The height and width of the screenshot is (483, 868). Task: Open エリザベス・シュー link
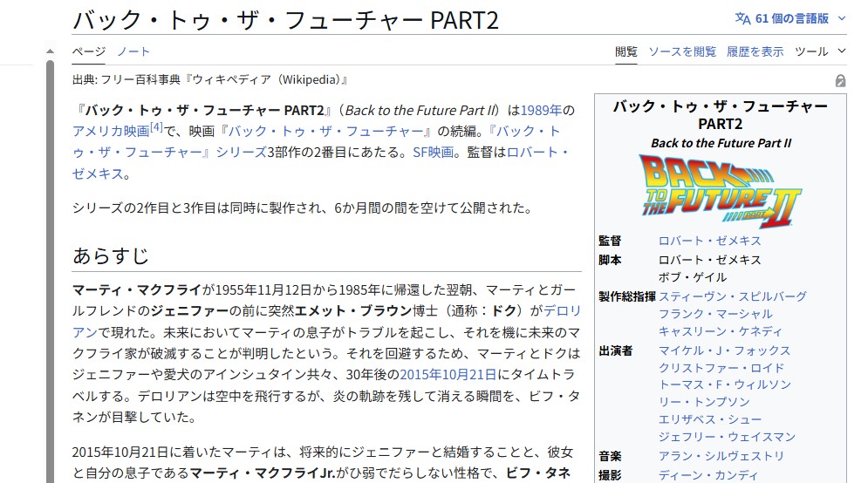(x=710, y=419)
